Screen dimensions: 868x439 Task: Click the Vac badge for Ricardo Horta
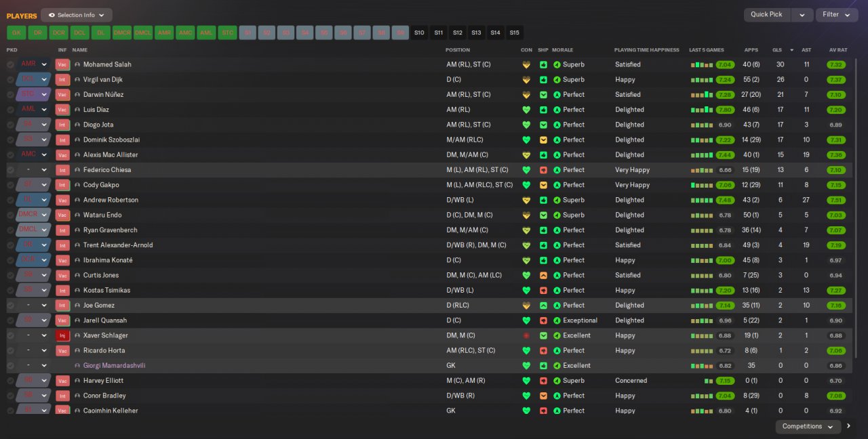tap(62, 350)
